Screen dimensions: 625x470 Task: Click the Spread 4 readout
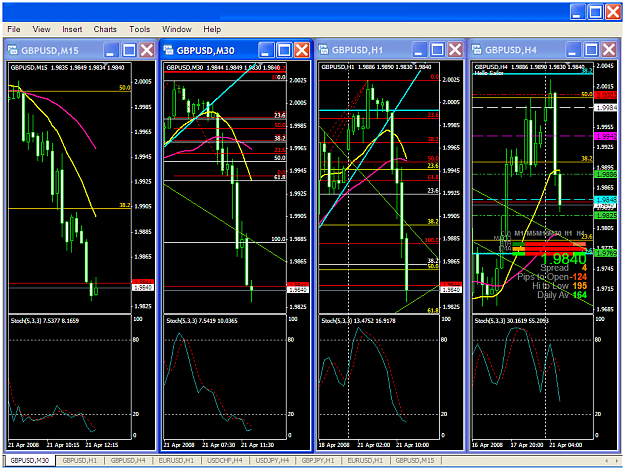[x=563, y=268]
